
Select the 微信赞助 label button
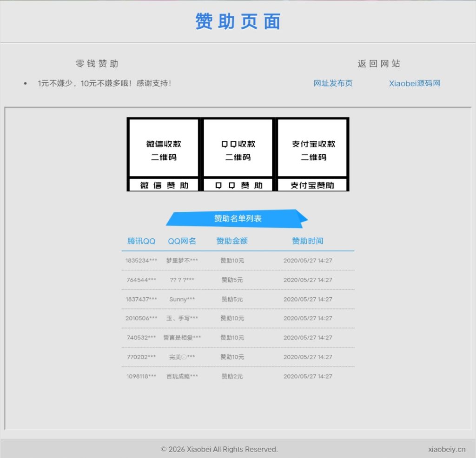click(x=164, y=185)
